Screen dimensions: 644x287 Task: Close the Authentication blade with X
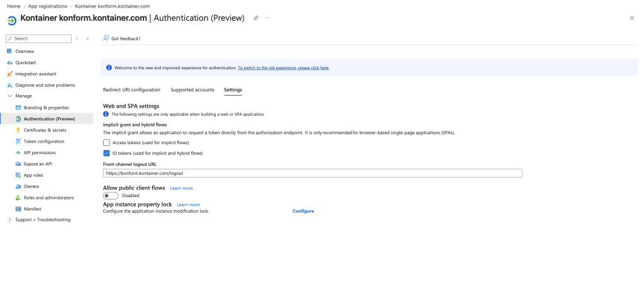[x=632, y=18]
